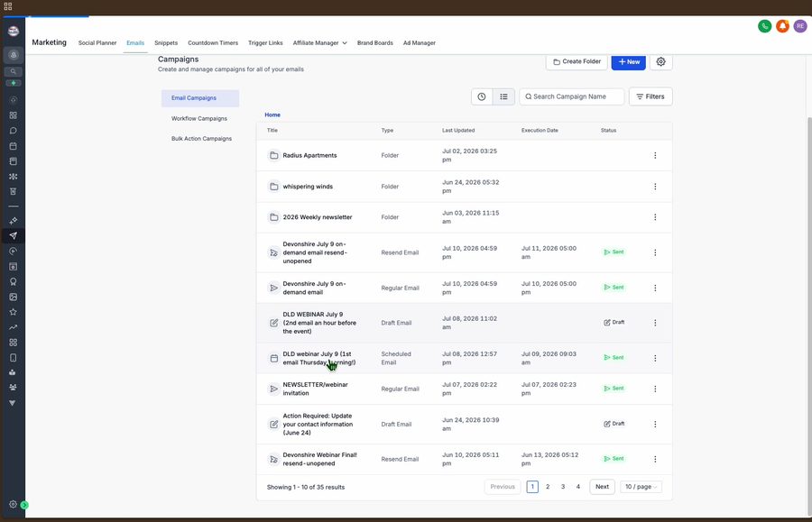Open the Social Planner tab
Image resolution: width=812 pixels, height=522 pixels.
point(97,43)
